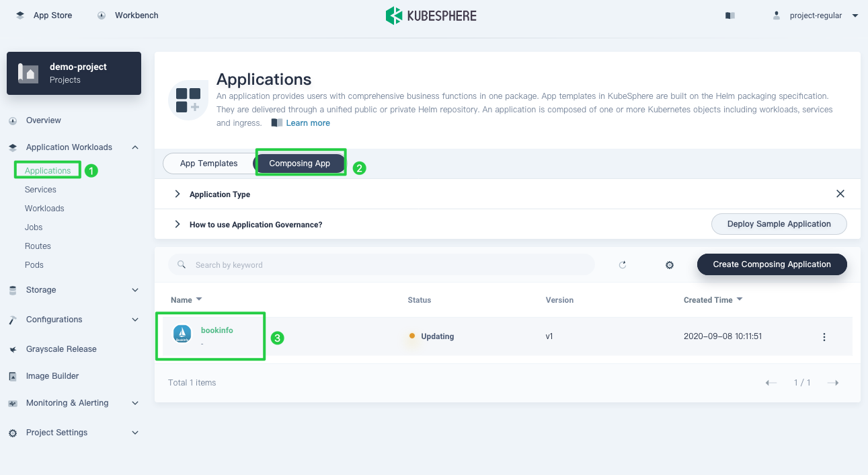The image size is (868, 475).
Task: Open Grayscale Release in the sidebar
Action: (x=61, y=349)
